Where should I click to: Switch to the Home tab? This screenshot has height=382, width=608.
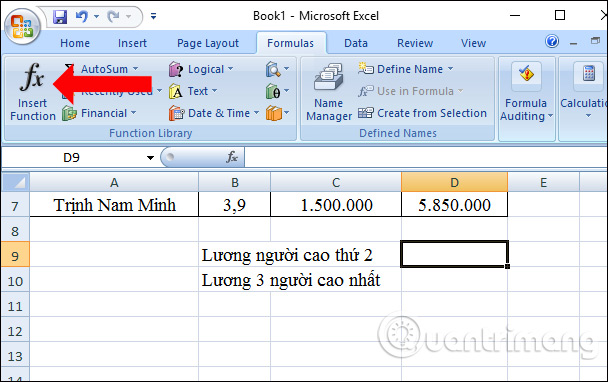75,43
